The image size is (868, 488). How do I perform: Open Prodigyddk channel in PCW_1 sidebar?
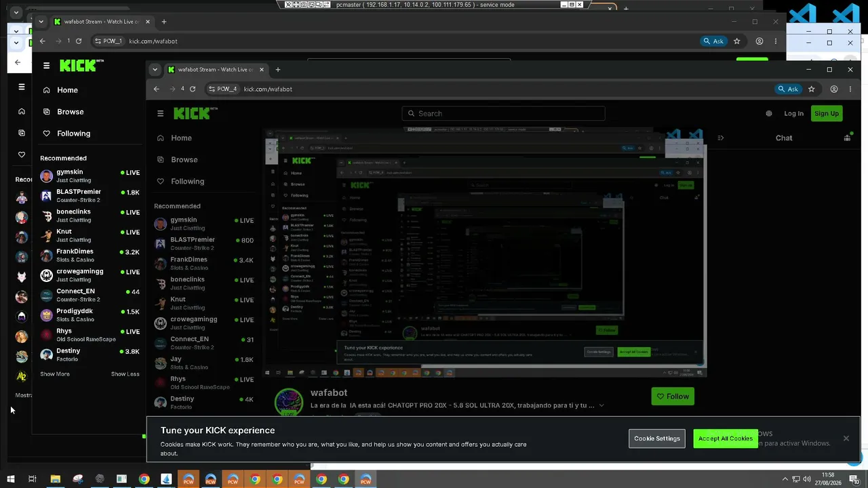tap(90, 315)
